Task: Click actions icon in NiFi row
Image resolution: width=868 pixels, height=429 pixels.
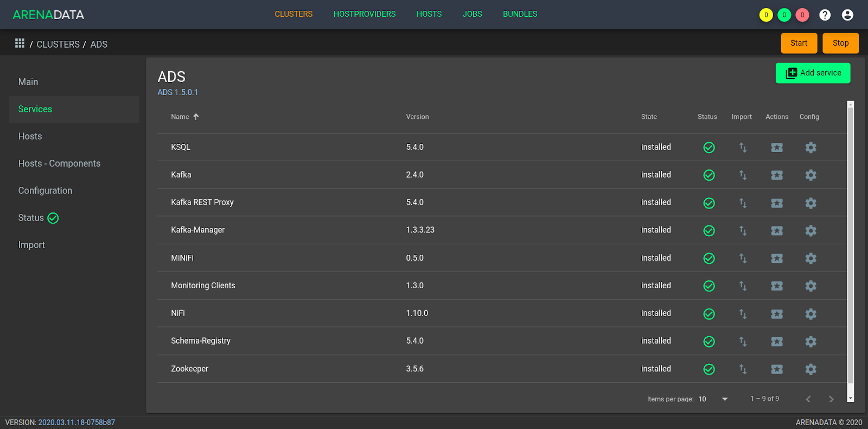Action: point(777,314)
